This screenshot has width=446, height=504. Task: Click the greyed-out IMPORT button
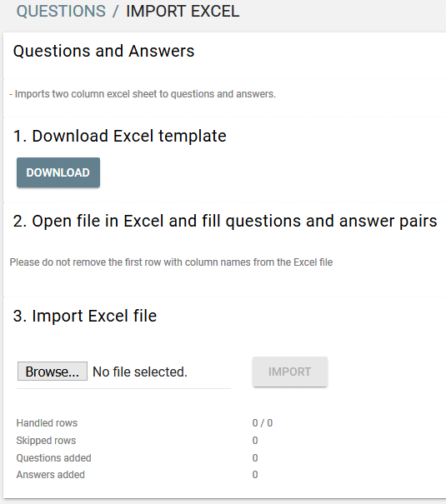click(x=290, y=372)
